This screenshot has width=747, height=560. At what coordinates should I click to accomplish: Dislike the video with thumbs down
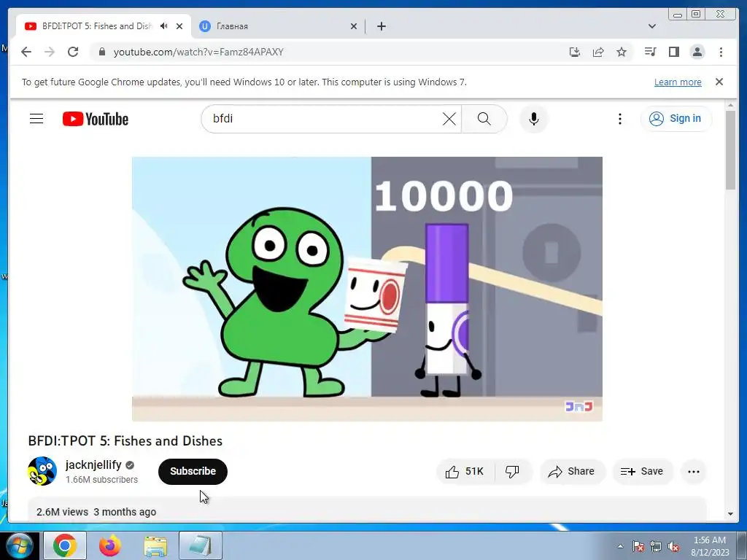tap(512, 472)
